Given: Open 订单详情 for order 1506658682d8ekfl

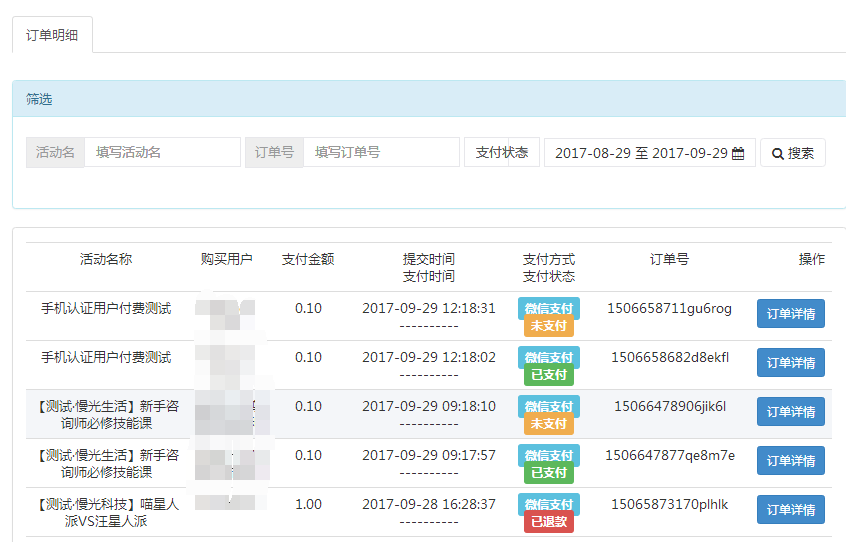Looking at the screenshot, I should 790,362.
